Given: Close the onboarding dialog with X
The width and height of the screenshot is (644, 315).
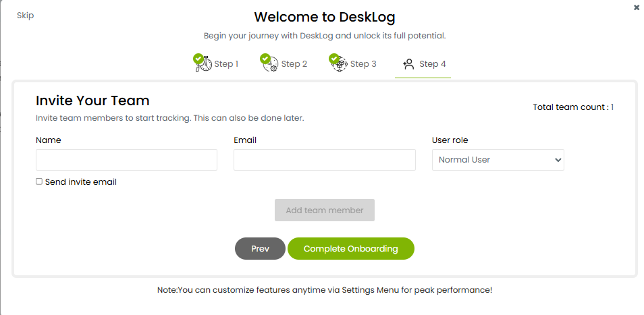Looking at the screenshot, I should pos(637,7).
